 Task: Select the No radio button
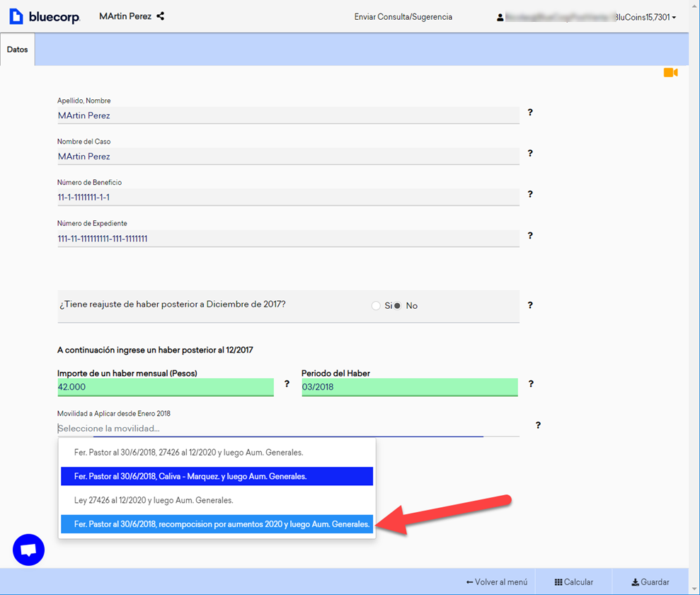(x=397, y=305)
